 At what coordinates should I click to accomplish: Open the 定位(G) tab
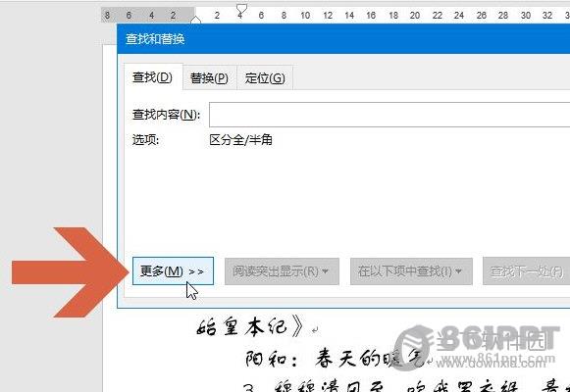tap(265, 78)
